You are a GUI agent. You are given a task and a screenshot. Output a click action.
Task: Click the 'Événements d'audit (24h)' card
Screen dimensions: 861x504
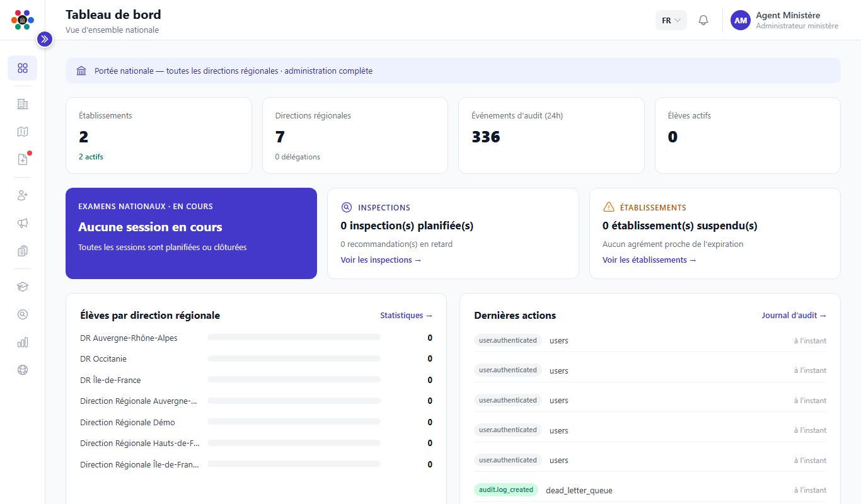tap(552, 135)
